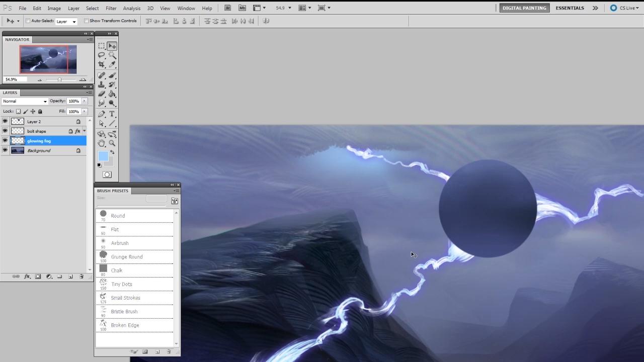Open the blend mode Normal dropdown
Viewport: 644px width, 362px height.
[x=25, y=101]
